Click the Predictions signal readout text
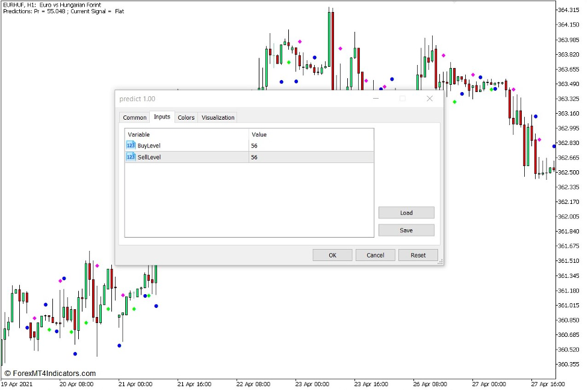The image size is (588, 391). coord(63,11)
